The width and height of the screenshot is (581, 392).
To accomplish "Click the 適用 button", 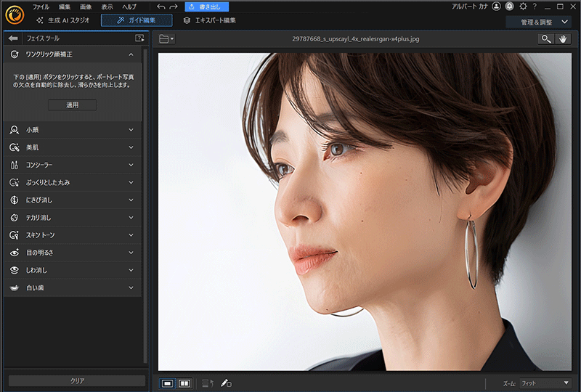I will point(73,105).
